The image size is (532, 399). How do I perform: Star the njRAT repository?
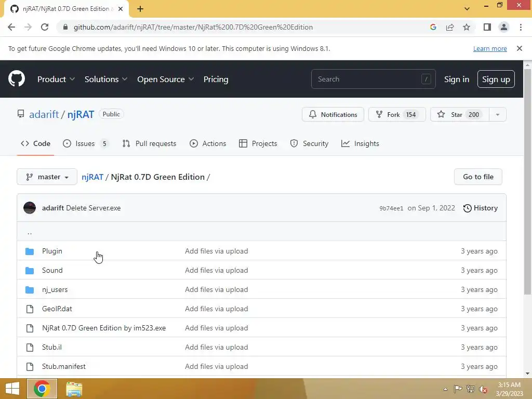tap(460, 115)
